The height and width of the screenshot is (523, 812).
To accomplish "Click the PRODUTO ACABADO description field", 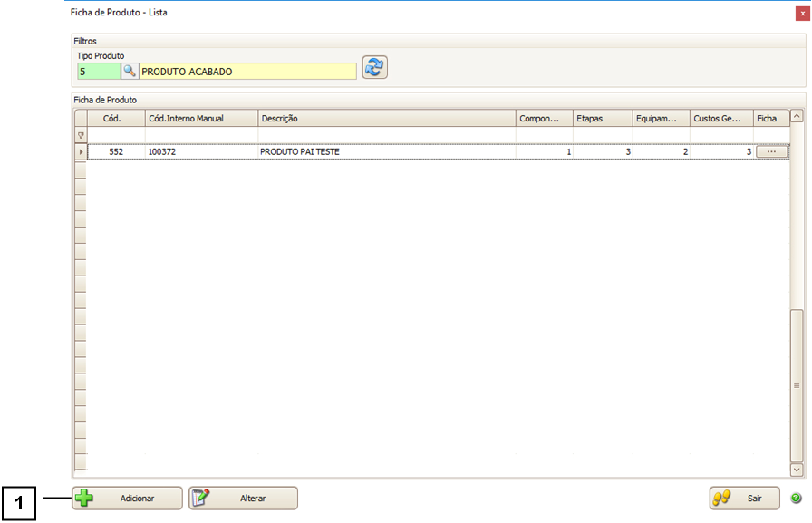I will (247, 71).
